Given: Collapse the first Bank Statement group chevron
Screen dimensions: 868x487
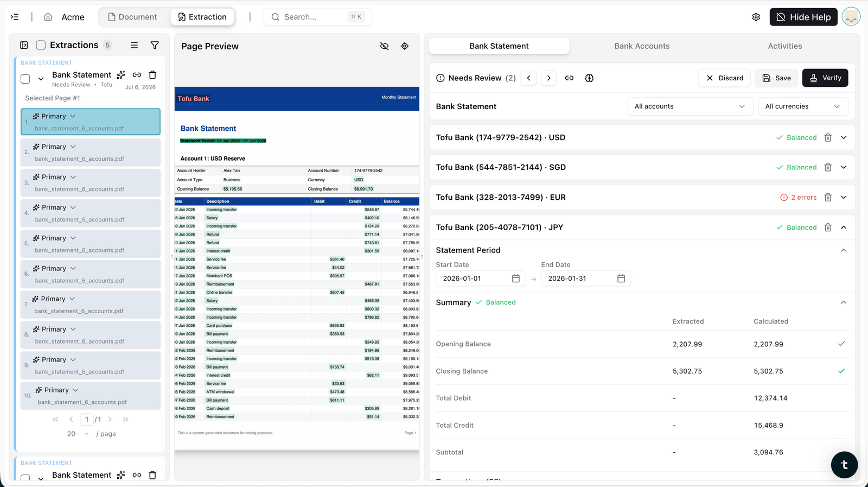Looking at the screenshot, I should (41, 79).
